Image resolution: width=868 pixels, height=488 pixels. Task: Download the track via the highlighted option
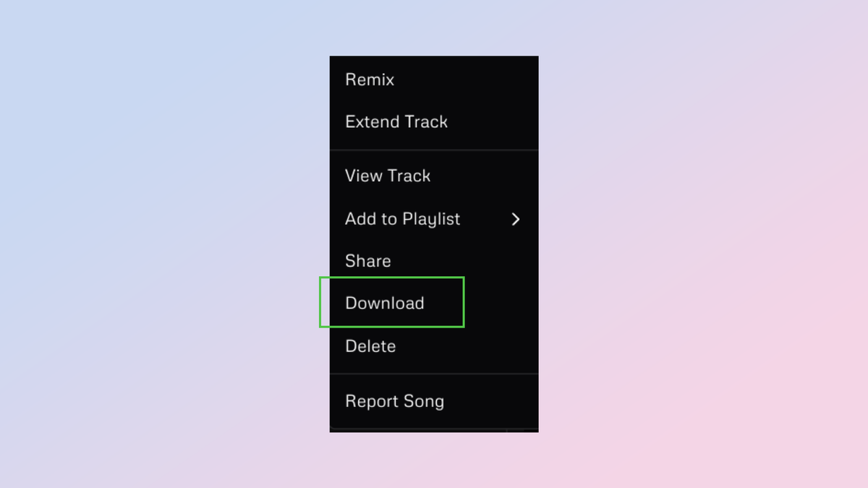coord(385,303)
